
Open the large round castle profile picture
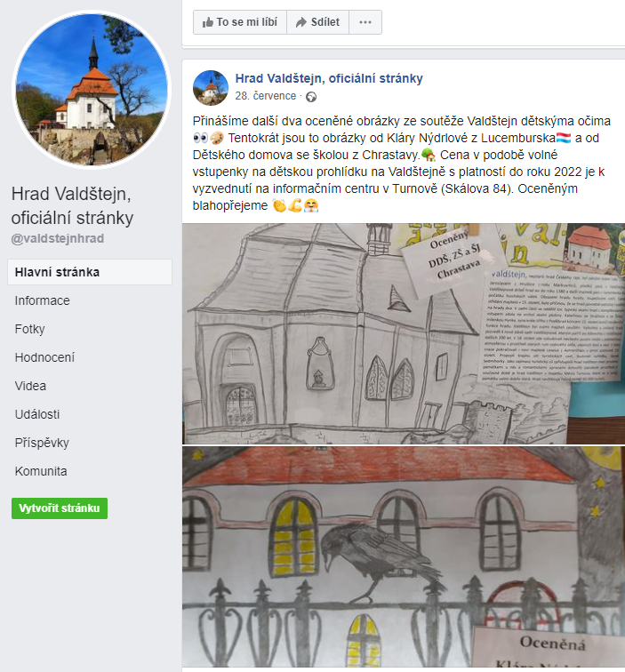92,89
